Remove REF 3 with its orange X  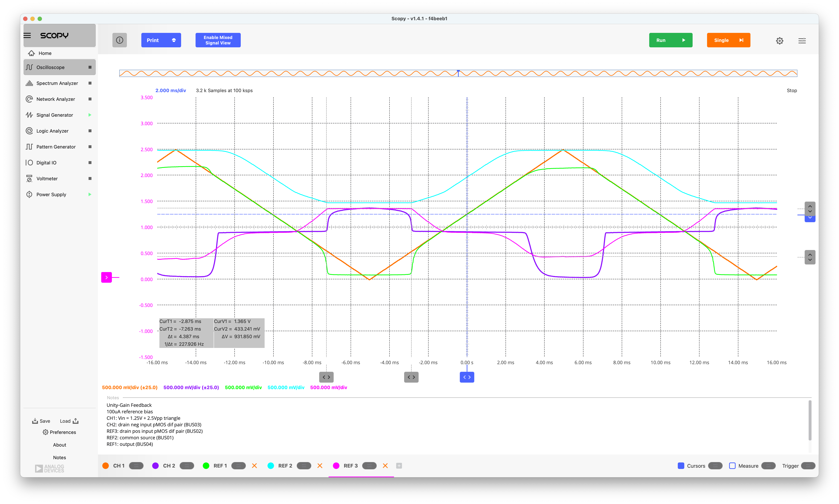point(385,466)
